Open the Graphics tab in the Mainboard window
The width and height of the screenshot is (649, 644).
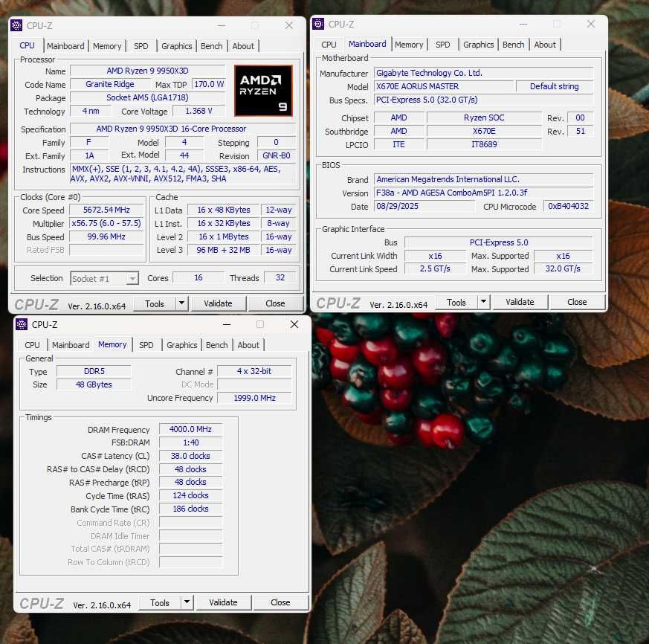(479, 45)
